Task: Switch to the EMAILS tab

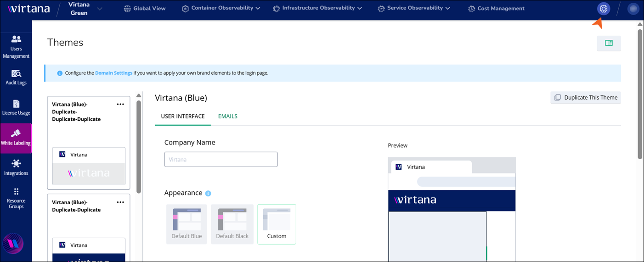Action: [x=228, y=117]
